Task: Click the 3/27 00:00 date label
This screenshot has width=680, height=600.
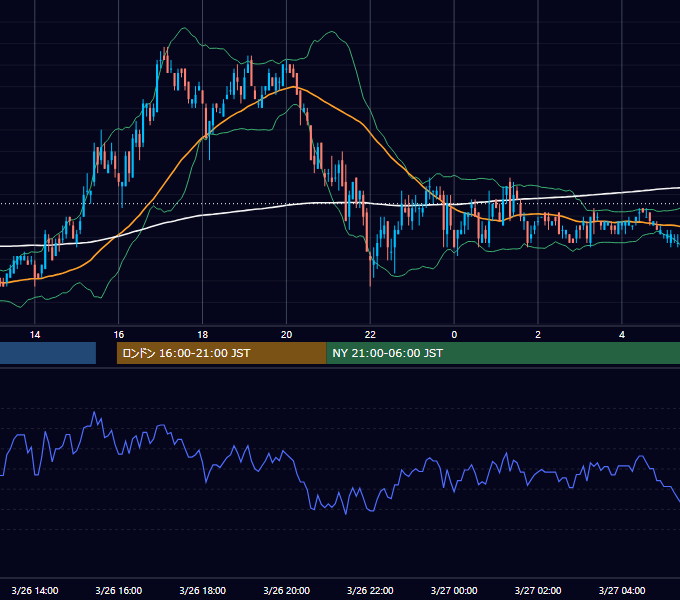Action: point(454,590)
